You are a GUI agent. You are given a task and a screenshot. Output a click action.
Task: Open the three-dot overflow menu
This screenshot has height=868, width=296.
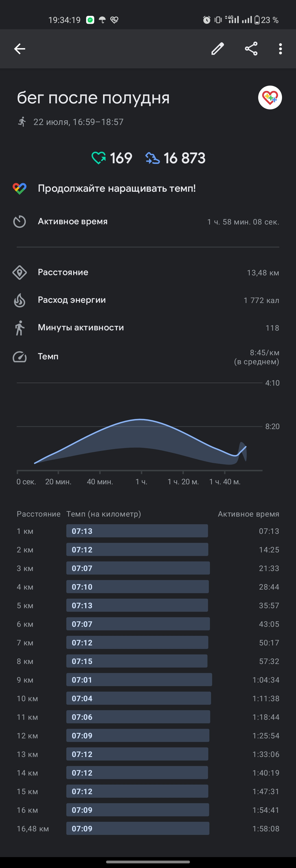[280, 49]
